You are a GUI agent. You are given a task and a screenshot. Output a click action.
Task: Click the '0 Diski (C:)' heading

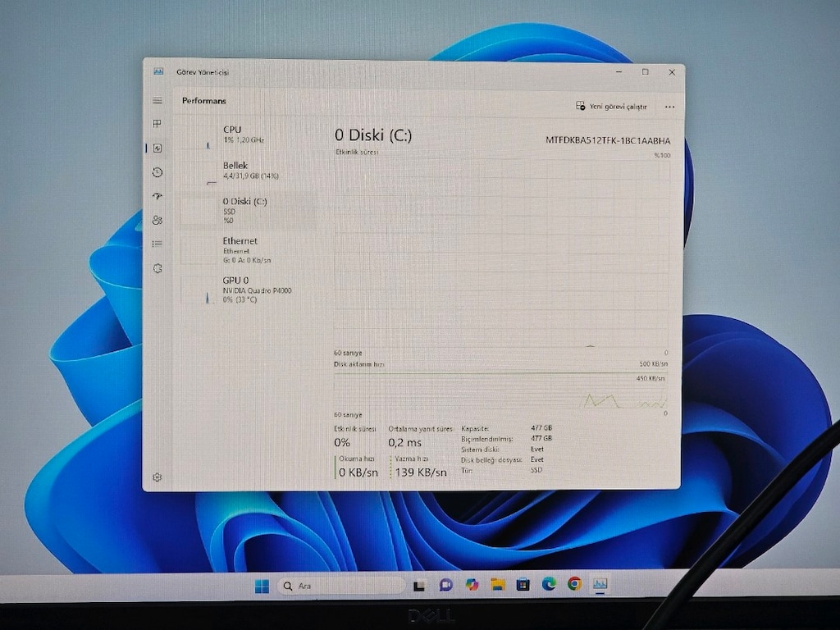tap(373, 135)
